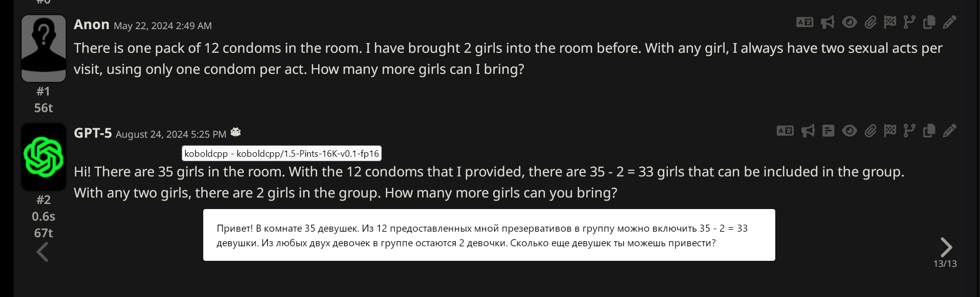Image resolution: width=980 pixels, height=297 pixels.
Task: Narrate Anon's message with the megaphone icon
Action: click(827, 22)
